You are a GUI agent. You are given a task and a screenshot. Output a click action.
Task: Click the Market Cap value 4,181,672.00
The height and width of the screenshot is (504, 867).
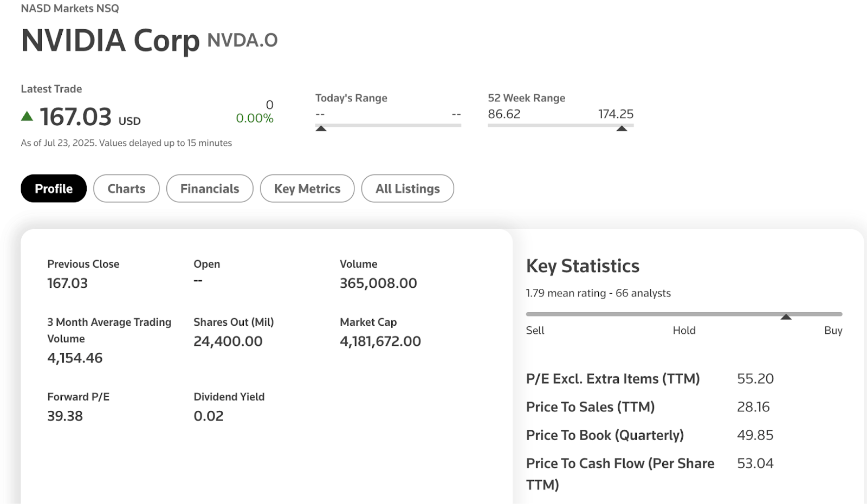380,341
